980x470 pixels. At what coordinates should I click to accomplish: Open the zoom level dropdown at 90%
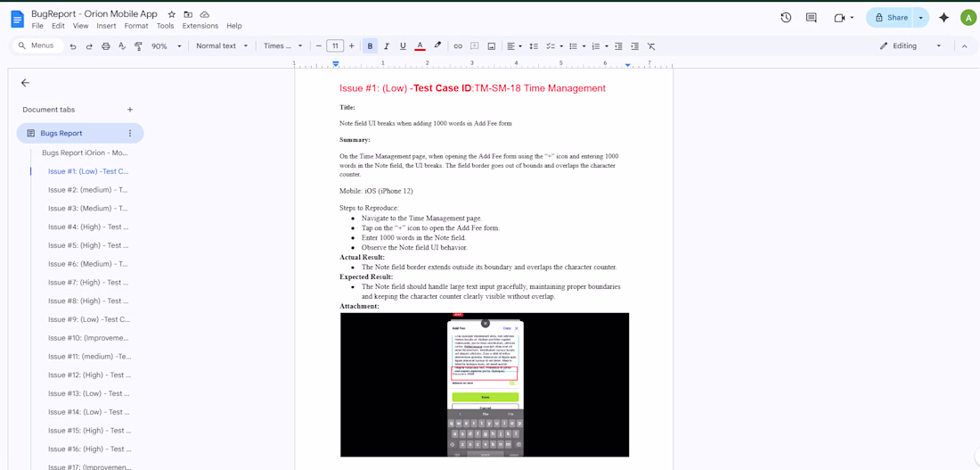167,46
